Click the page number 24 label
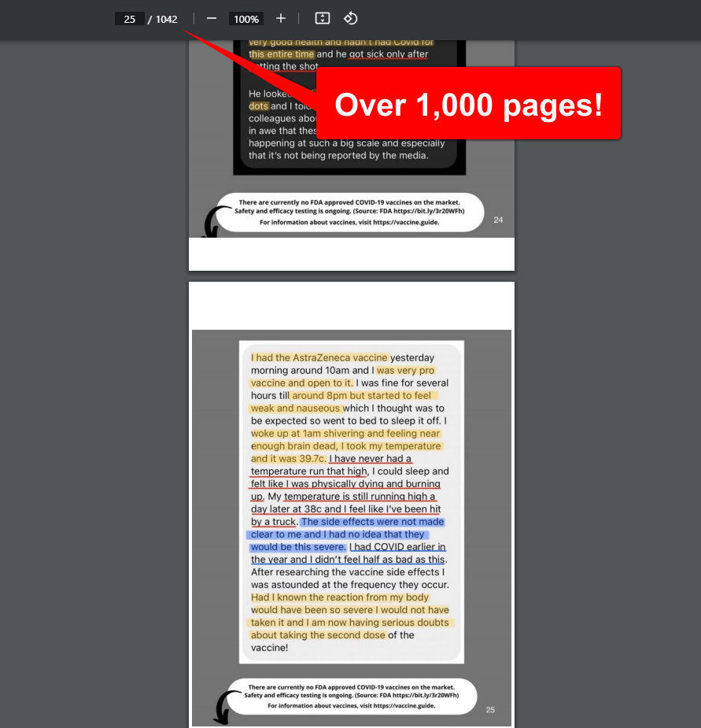This screenshot has height=728, width=701. 498,220
